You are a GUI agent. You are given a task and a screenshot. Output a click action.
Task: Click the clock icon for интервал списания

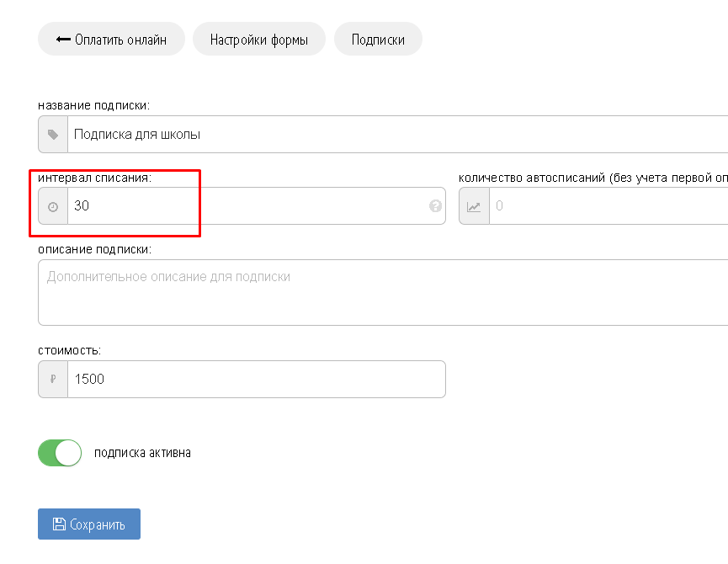pyautogui.click(x=53, y=206)
